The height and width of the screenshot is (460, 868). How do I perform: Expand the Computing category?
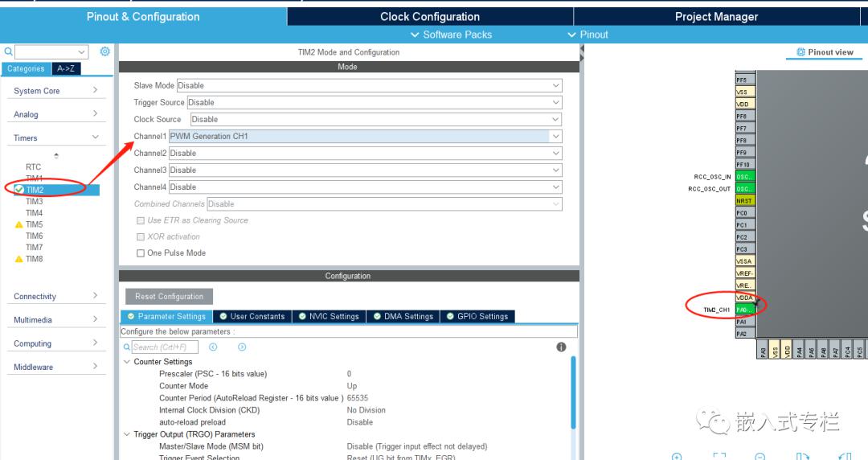[56, 343]
